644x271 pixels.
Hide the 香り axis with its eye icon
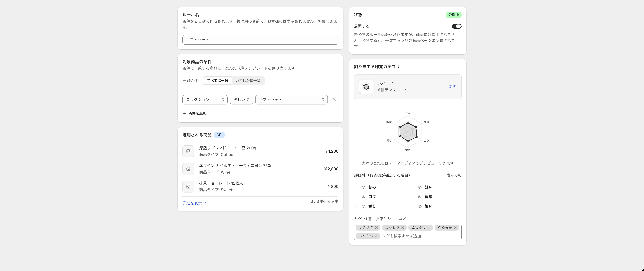pyautogui.click(x=364, y=206)
